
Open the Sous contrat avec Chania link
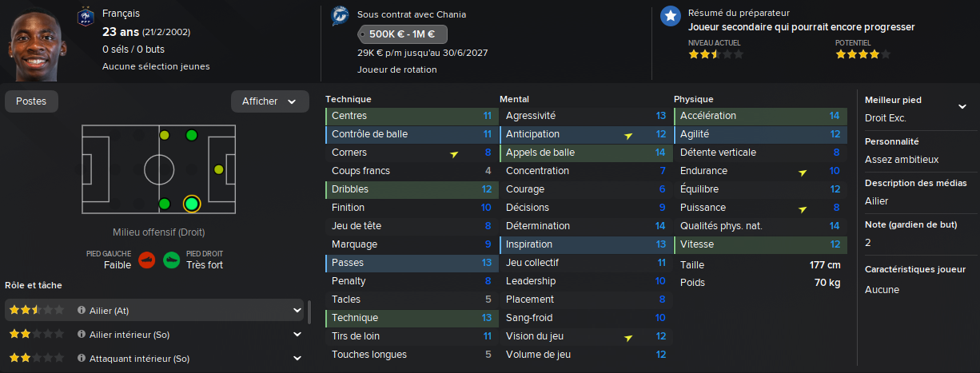tap(412, 14)
